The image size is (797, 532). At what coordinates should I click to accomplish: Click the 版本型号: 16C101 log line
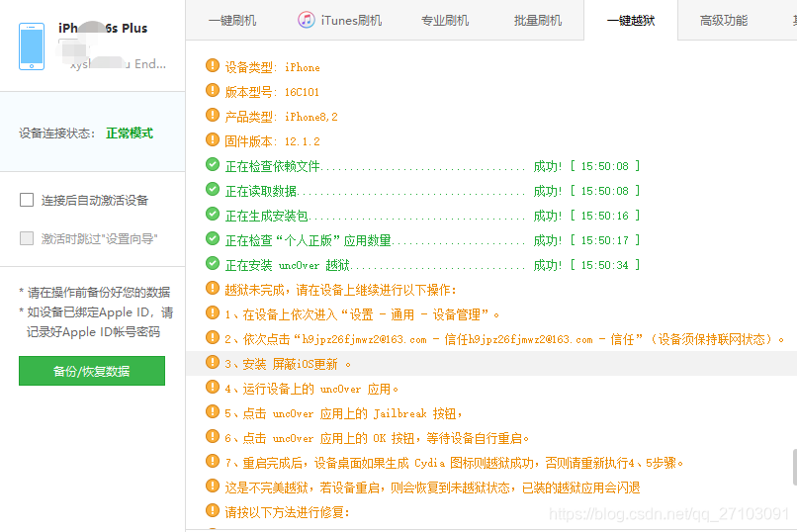(272, 92)
